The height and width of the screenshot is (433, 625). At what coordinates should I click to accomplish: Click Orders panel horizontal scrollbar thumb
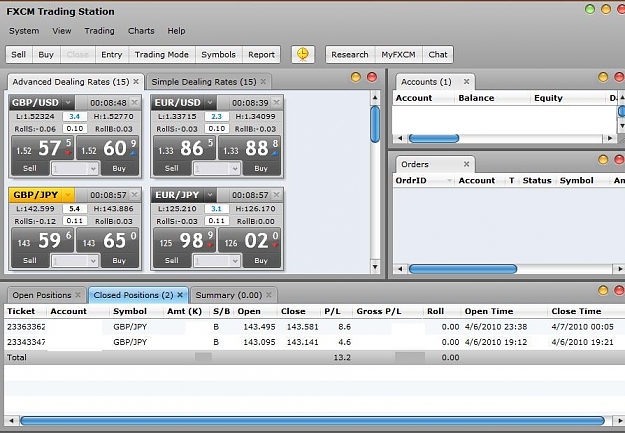463,269
